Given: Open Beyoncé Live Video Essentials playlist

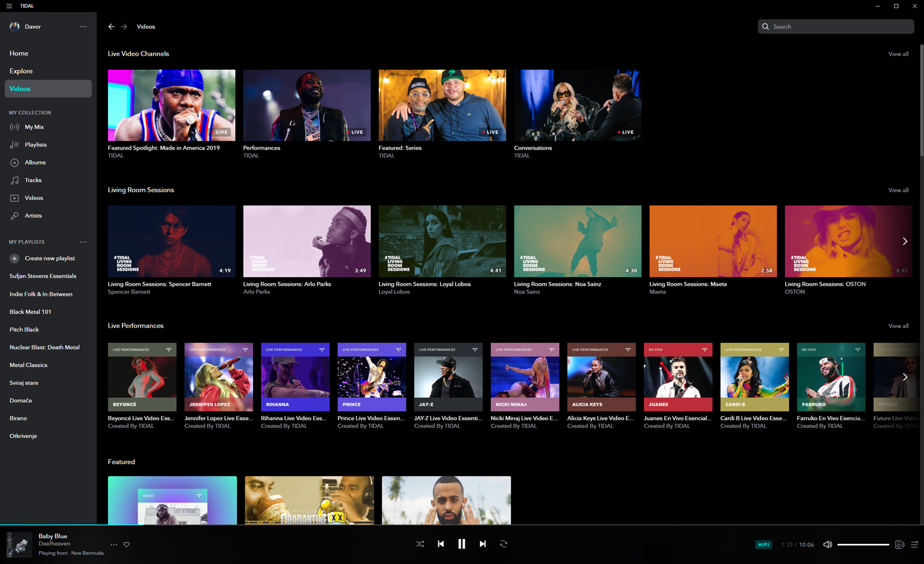Looking at the screenshot, I should coord(142,377).
